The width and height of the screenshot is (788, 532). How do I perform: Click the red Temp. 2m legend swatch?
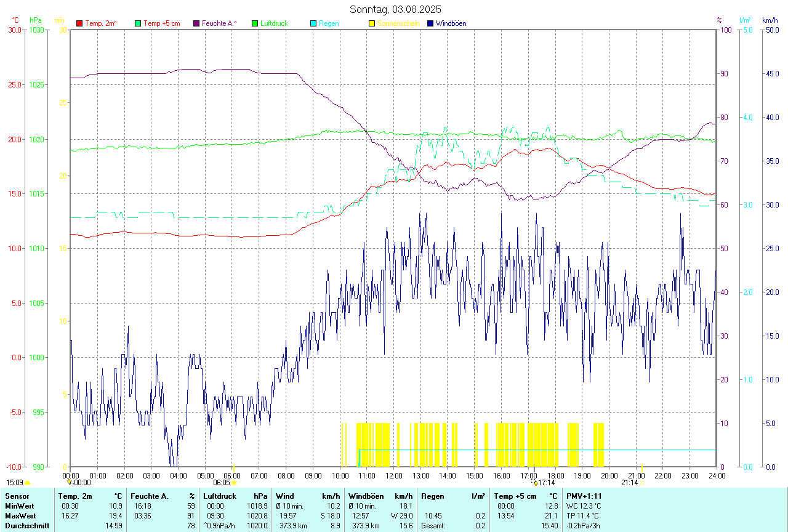pos(79,23)
